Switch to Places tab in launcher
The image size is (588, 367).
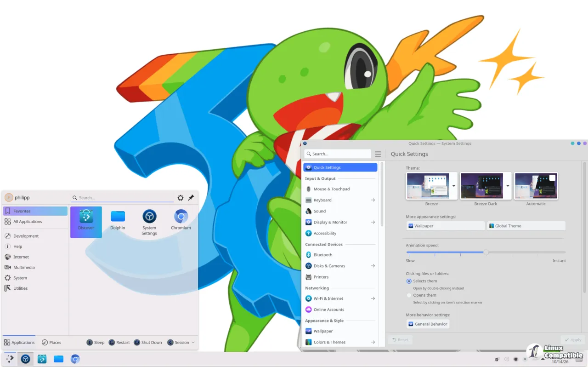(x=51, y=343)
